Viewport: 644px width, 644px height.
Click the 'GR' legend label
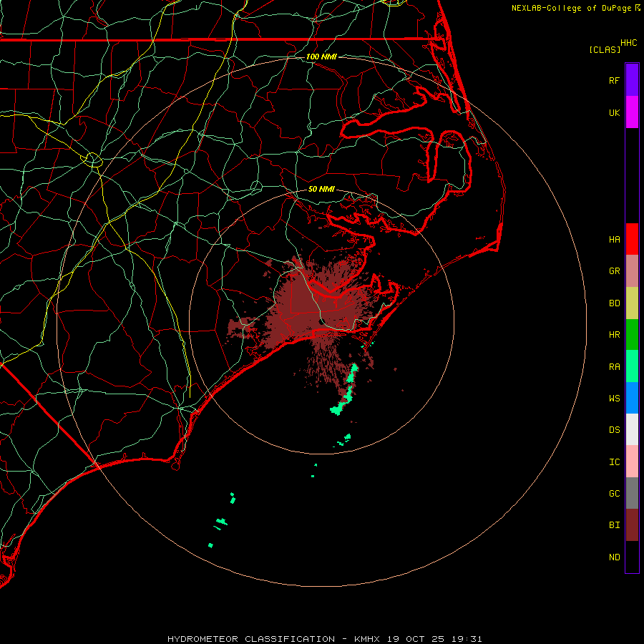(614, 271)
